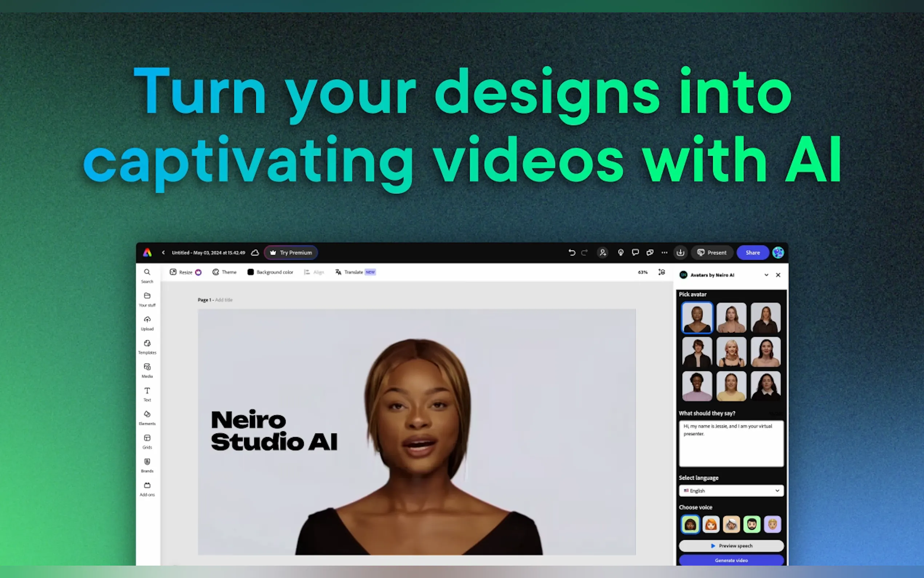This screenshot has width=924, height=578.
Task: Open the Theme menu item
Action: click(x=224, y=272)
